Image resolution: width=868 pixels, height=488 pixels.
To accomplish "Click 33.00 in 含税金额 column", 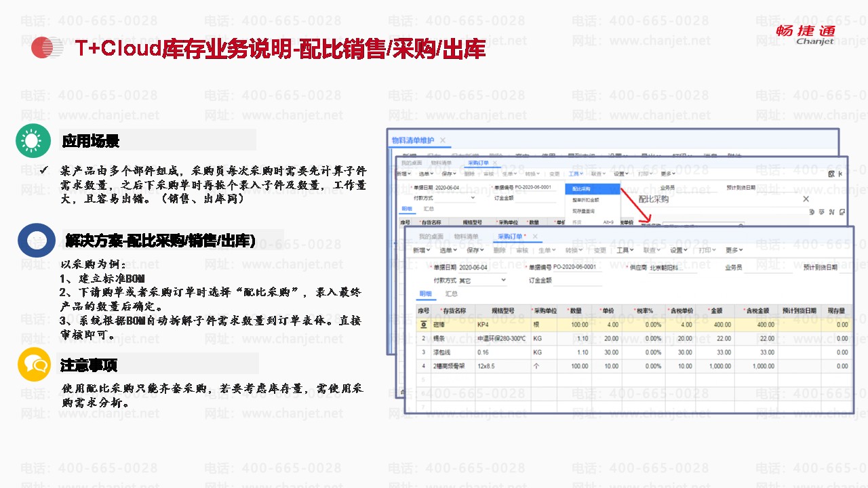I will [756, 352].
